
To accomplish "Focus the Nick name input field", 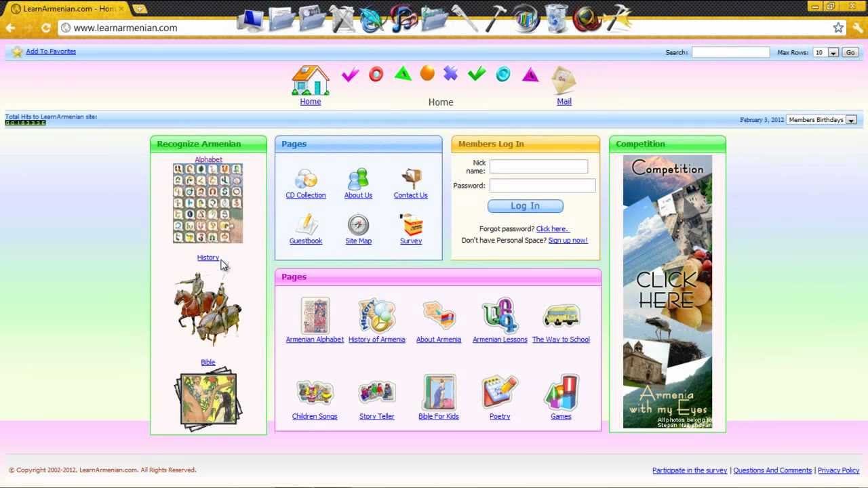I will [538, 167].
